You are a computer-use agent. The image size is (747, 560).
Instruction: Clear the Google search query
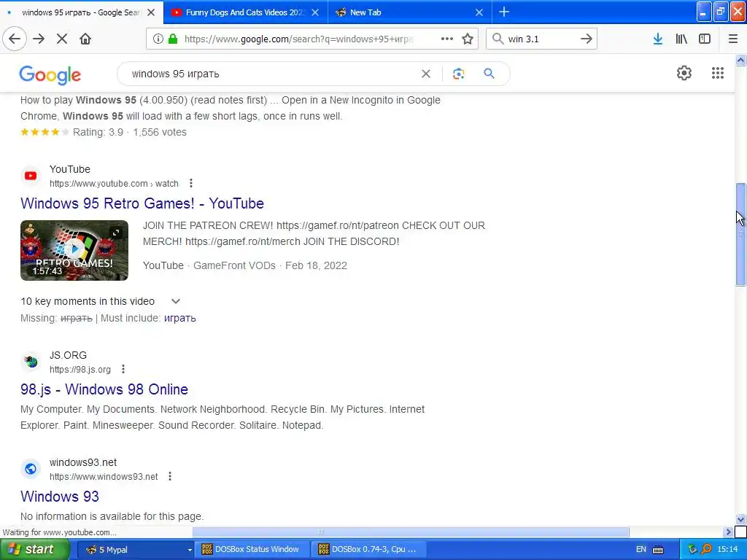(426, 74)
